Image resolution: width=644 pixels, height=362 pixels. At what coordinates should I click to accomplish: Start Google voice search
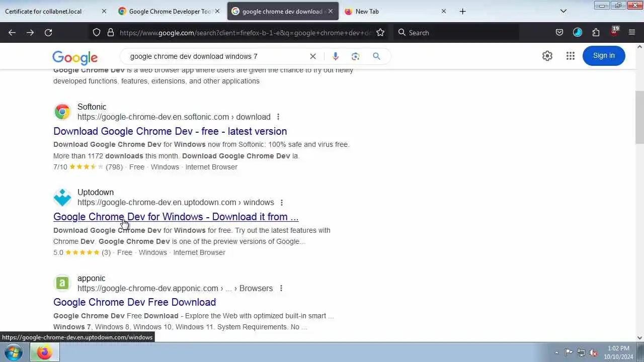[336, 56]
